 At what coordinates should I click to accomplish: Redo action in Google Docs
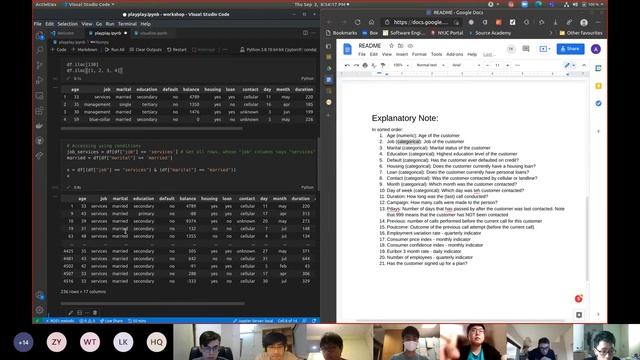pos(356,65)
